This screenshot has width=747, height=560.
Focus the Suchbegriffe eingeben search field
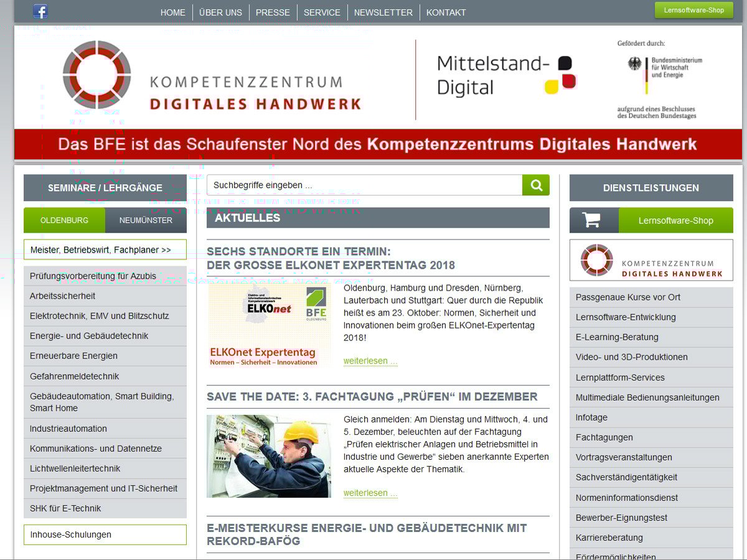364,185
